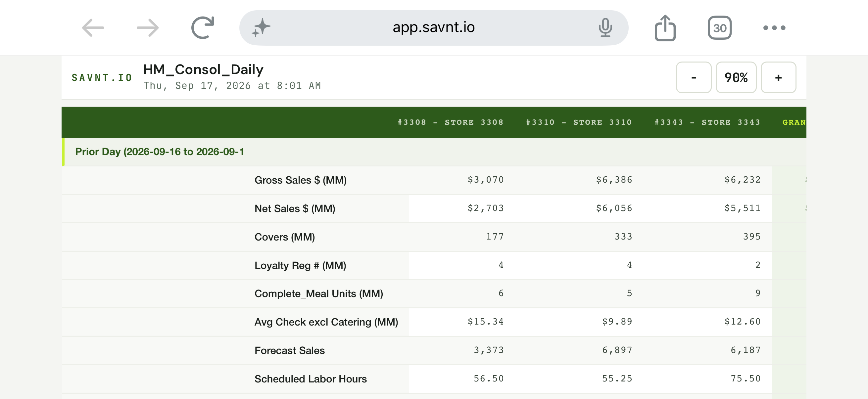Select the 395 covers cell
868x399 pixels.
point(752,237)
